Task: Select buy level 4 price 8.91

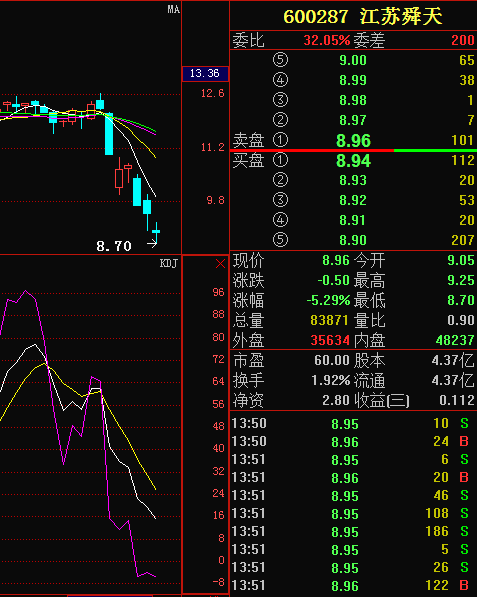Action: click(x=353, y=220)
